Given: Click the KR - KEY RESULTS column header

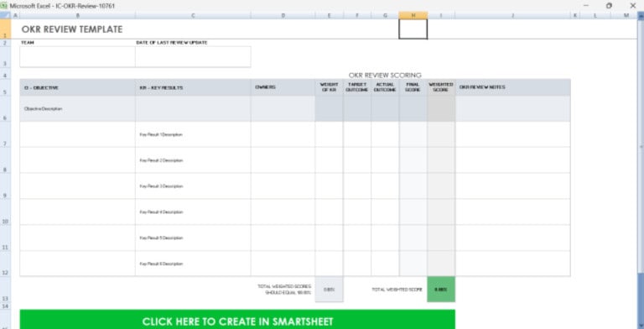Looking at the screenshot, I should click(193, 87).
